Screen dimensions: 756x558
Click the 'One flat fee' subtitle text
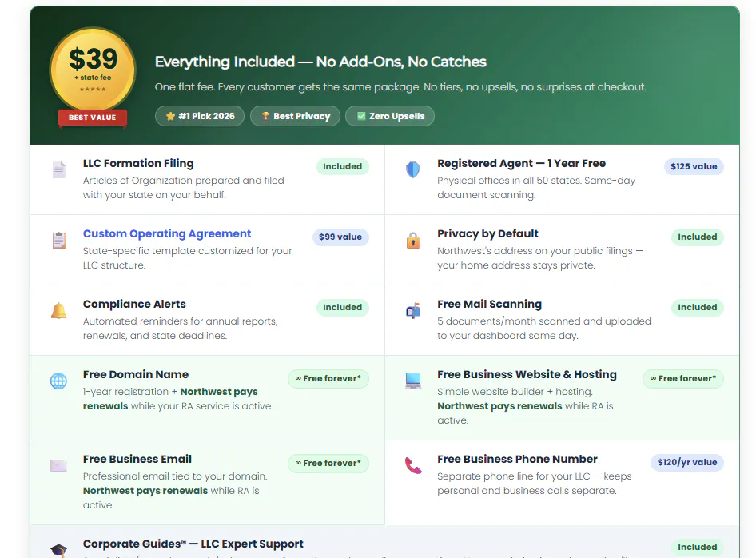pos(400,87)
